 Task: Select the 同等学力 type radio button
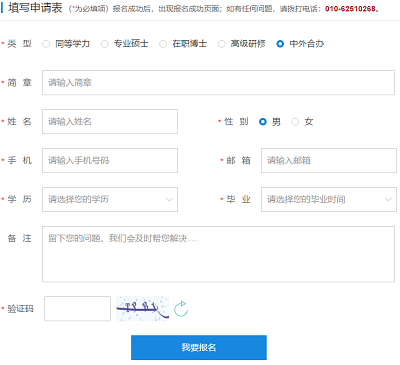tap(46, 44)
